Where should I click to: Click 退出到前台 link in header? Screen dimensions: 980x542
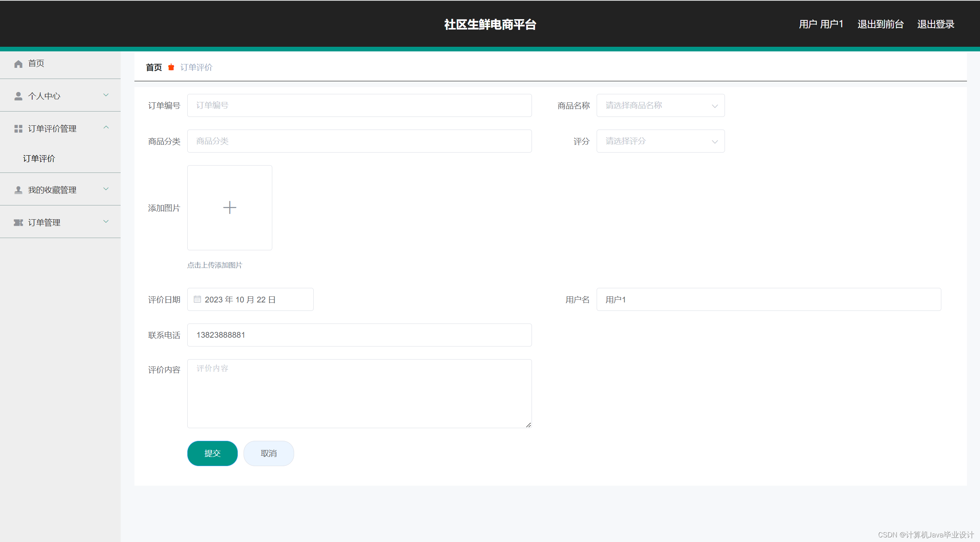pyautogui.click(x=880, y=24)
